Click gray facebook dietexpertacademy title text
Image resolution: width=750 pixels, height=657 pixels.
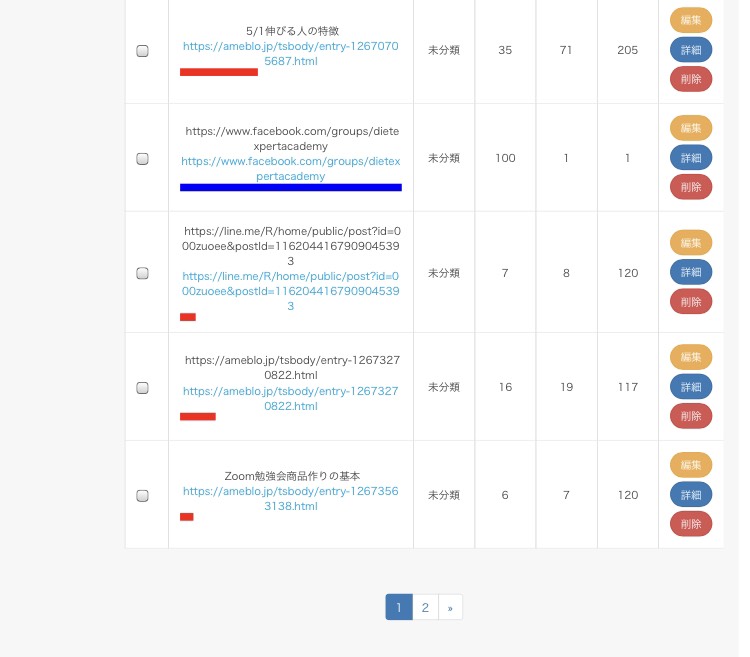click(x=292, y=139)
